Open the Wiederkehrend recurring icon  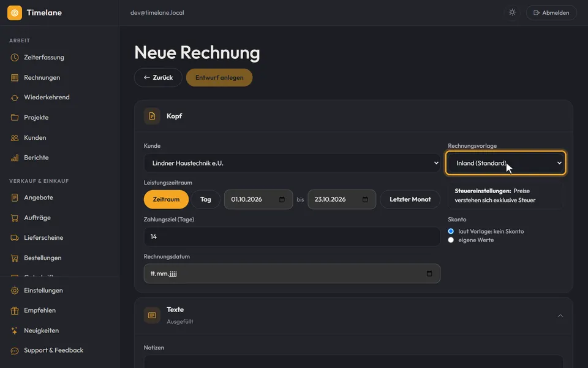pos(15,98)
